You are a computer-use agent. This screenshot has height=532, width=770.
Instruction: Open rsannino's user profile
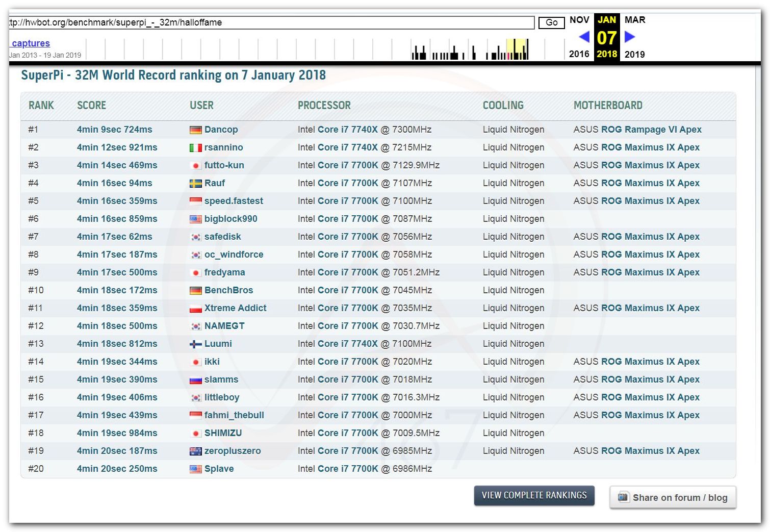pos(223,147)
